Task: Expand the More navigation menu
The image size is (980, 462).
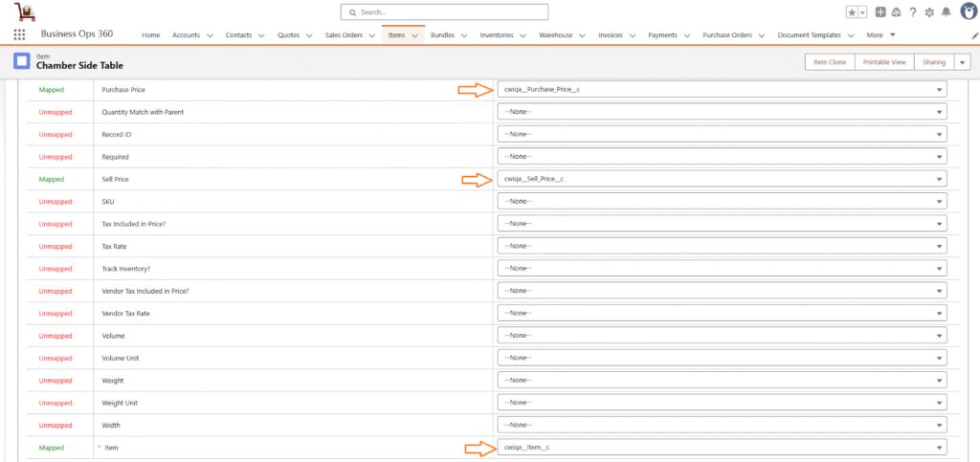Action: tap(880, 35)
